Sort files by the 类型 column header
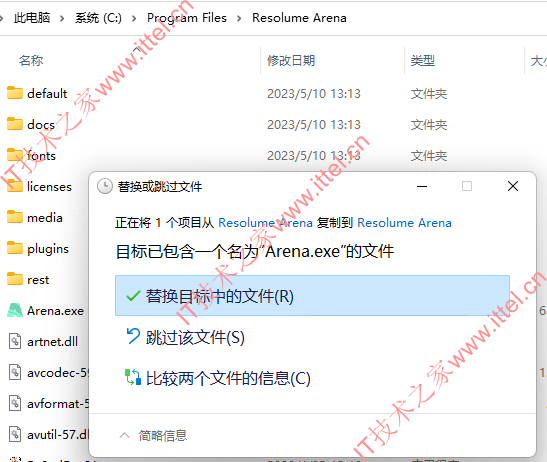Screen dimensions: 547x462 click(422, 61)
